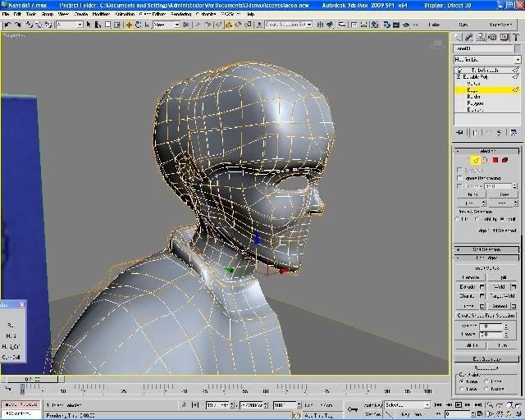Viewport: 525px width, 420px height.
Task: Click the animation time slider handle
Action: tap(33, 379)
